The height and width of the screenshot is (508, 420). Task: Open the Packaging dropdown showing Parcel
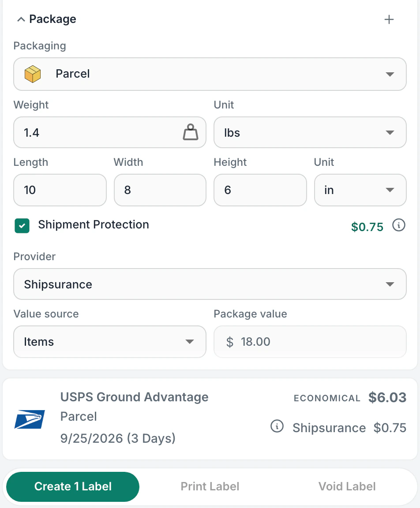(210, 74)
